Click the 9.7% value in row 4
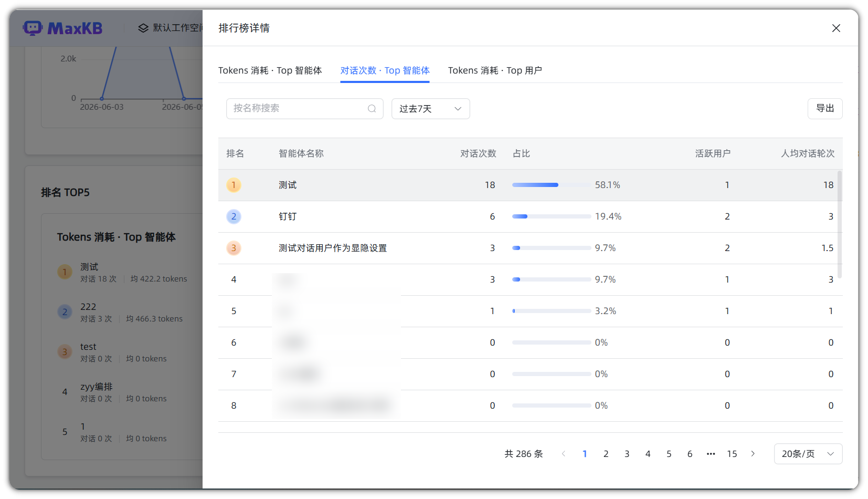868x499 pixels. point(605,279)
